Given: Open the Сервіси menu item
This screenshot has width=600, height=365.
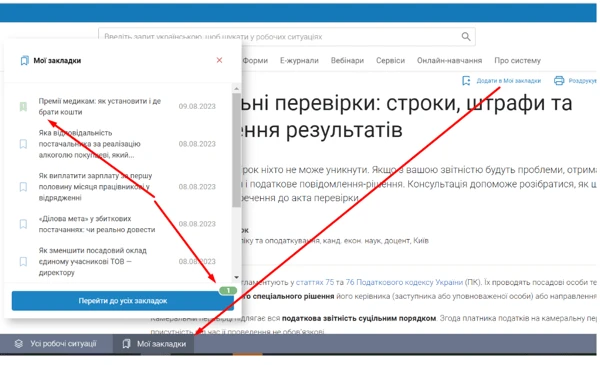Looking at the screenshot, I should (x=390, y=60).
